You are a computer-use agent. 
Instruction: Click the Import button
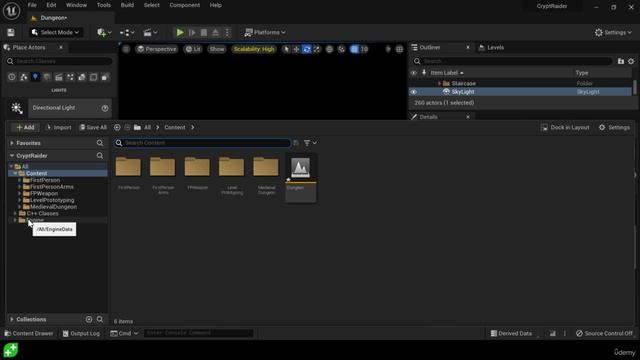coord(59,127)
